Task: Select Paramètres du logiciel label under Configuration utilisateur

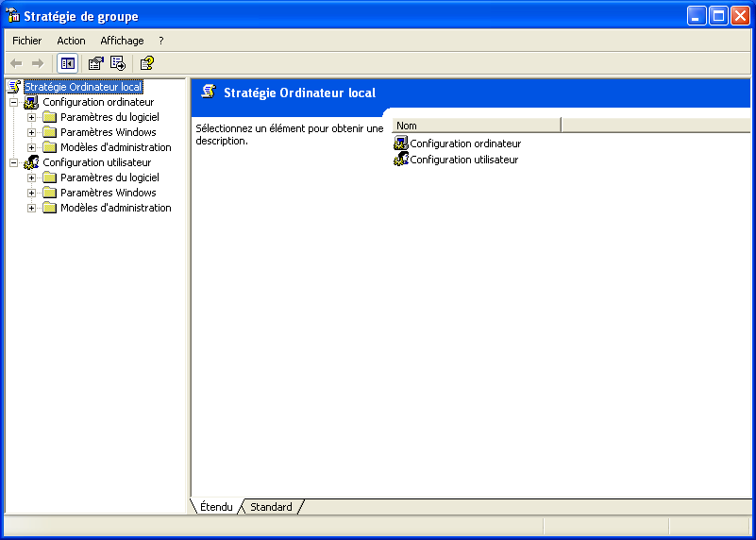Action: [x=109, y=177]
